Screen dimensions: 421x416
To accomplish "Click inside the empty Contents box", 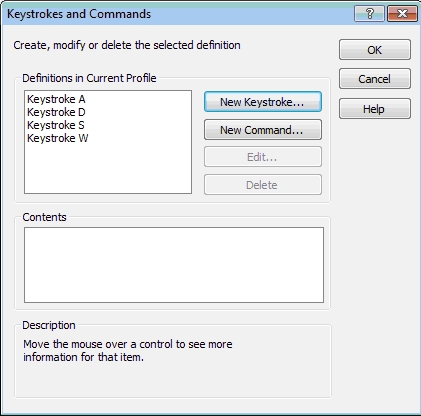I will tap(174, 265).
